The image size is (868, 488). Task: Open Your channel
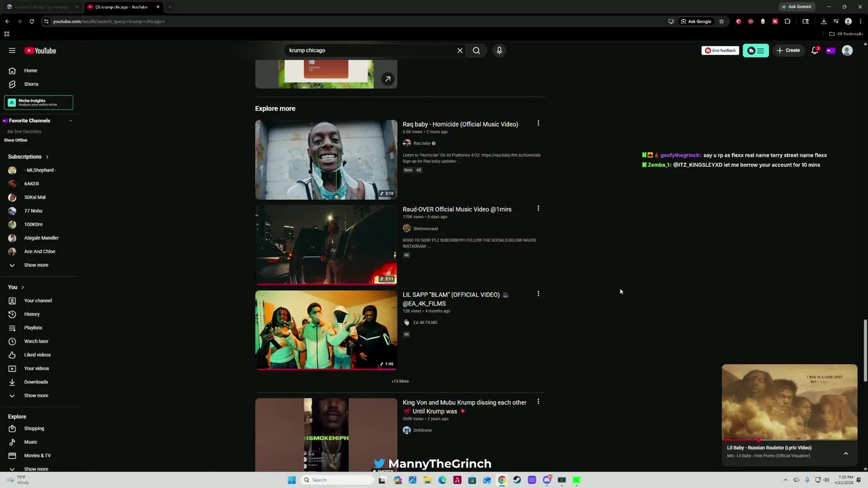point(39,300)
